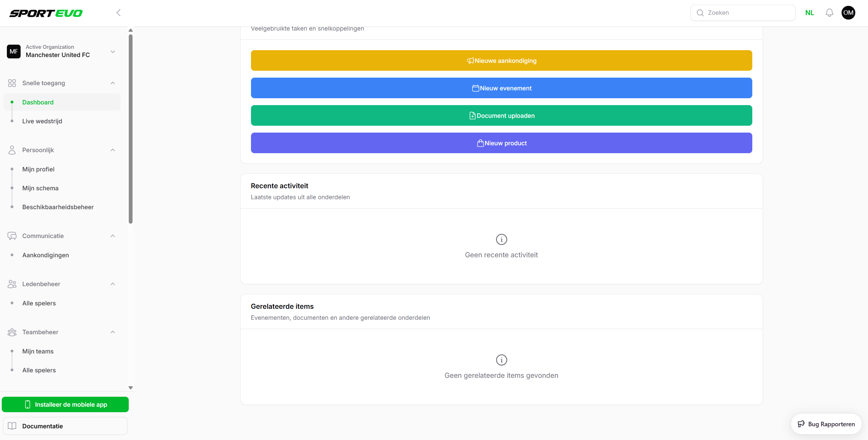Click the Snelle toegang grid icon
868x440 pixels.
(12, 83)
